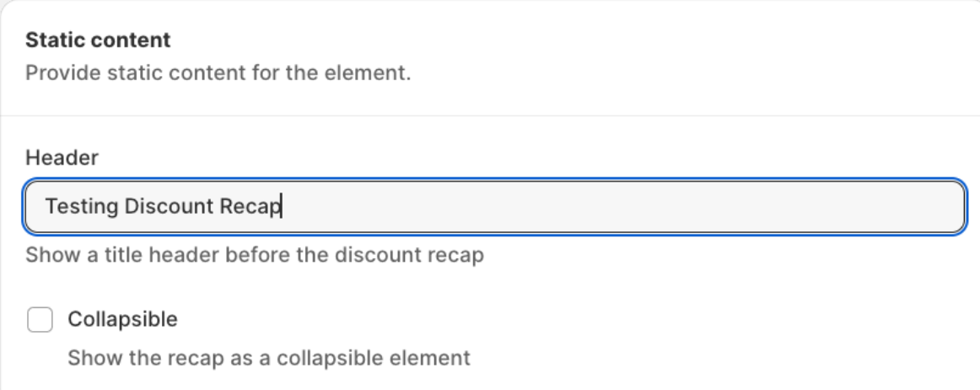Click the word 'Collapsible' beside the checkbox

(x=122, y=320)
